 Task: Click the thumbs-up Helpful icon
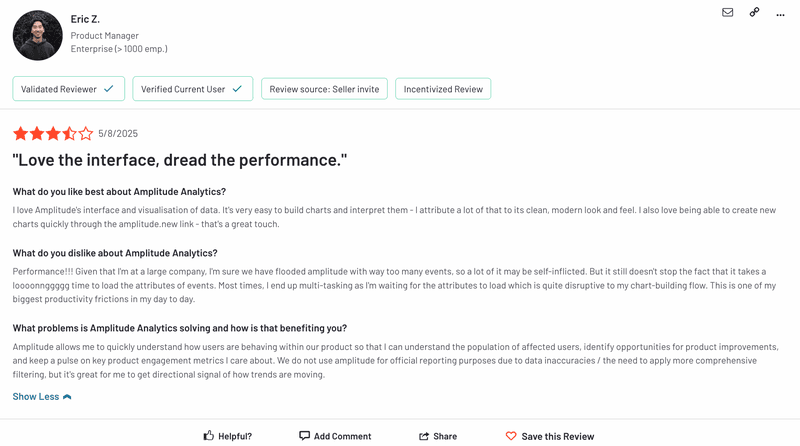point(209,436)
